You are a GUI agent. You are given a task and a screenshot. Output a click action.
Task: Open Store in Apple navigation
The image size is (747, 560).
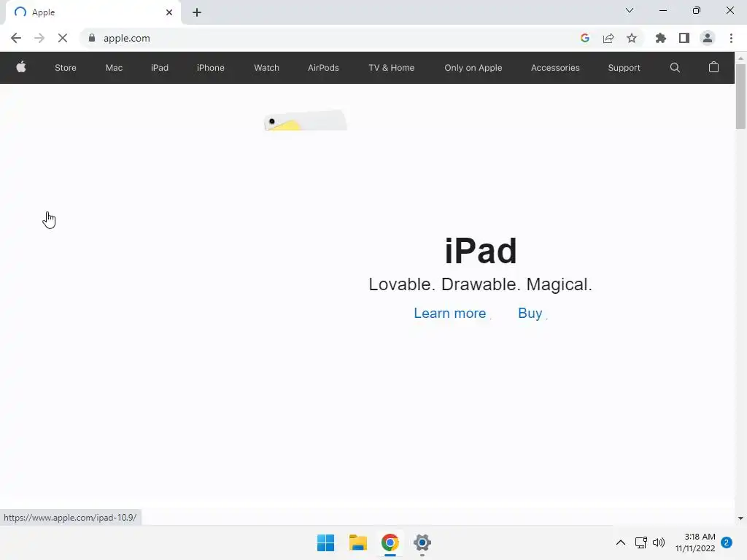click(x=65, y=68)
